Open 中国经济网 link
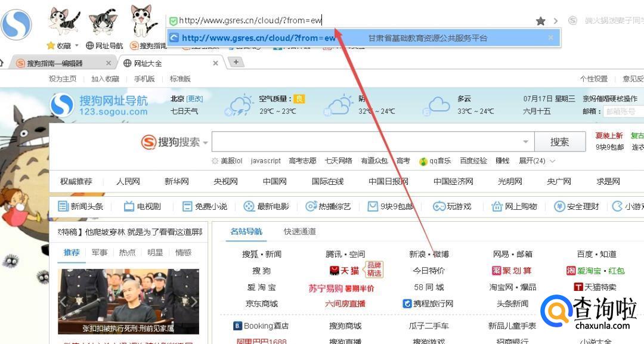Viewport: 644px width, 344px height. coord(453,181)
